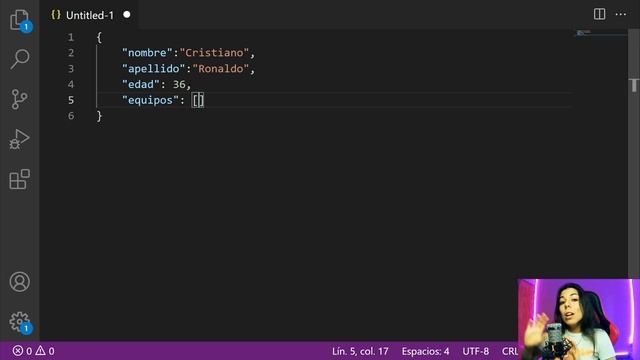Click the vertical scrollbar of the editor
This screenshot has height=360, width=640.
point(633,155)
